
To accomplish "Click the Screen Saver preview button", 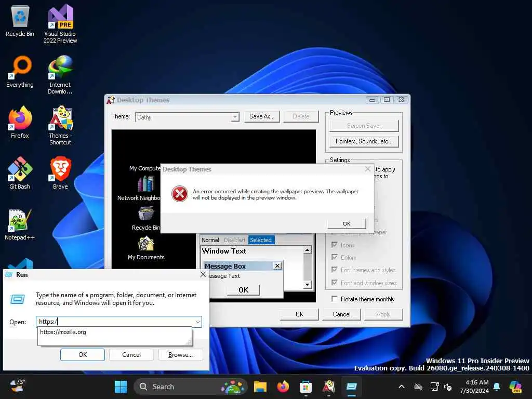I will click(x=364, y=126).
